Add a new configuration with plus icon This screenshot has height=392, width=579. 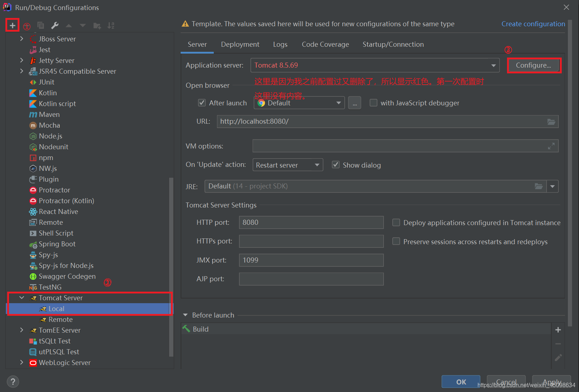pos(12,26)
